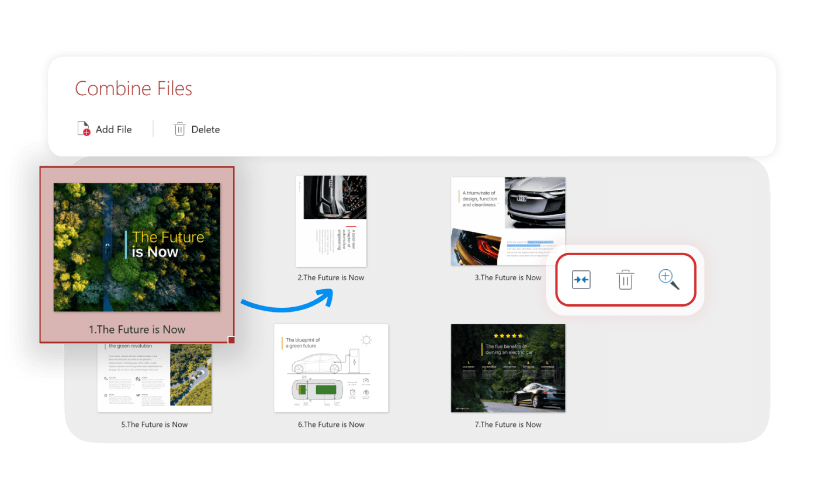Click the '5.The Future is Now' caption

click(x=154, y=425)
